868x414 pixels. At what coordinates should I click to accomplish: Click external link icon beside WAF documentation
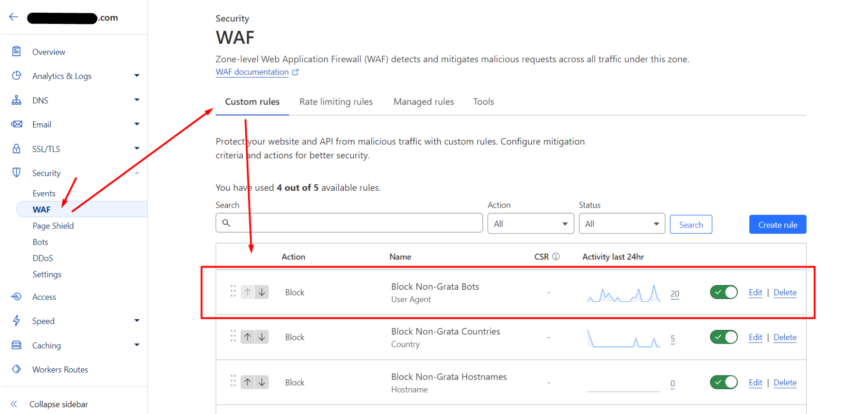295,72
